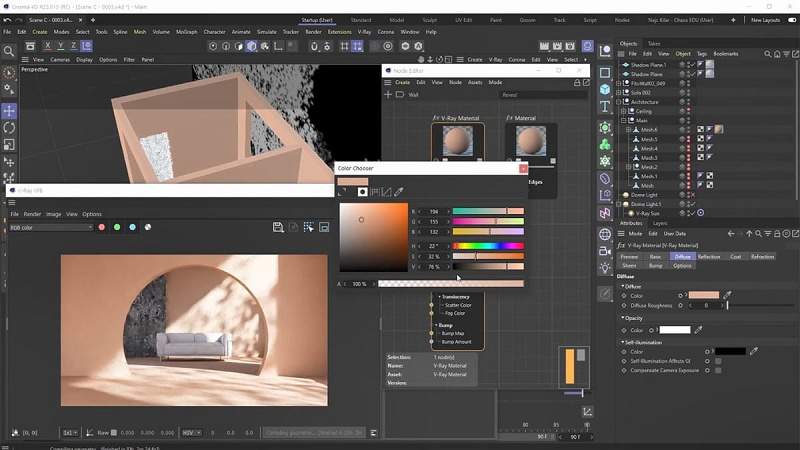This screenshot has width=800, height=450.
Task: Select the Dome Light object
Action: coord(645,194)
